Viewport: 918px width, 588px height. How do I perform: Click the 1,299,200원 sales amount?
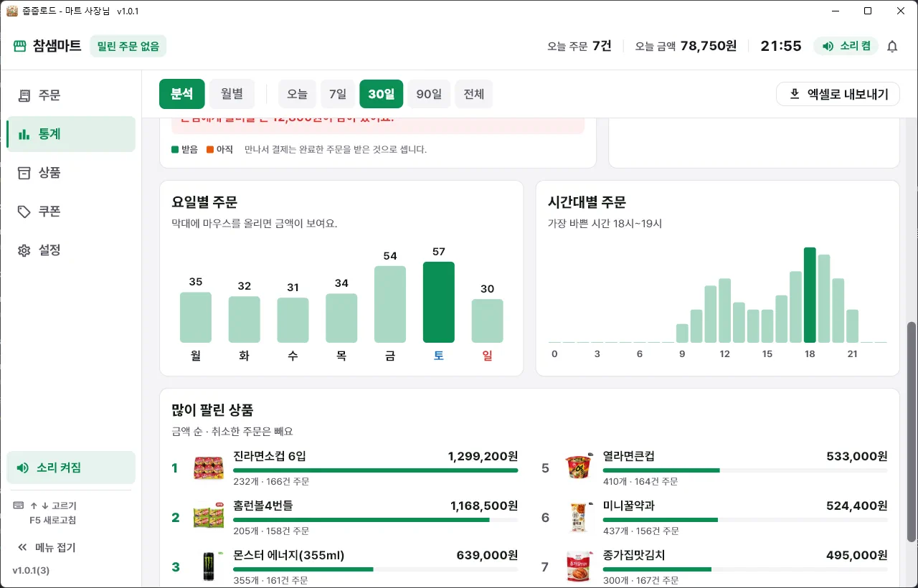[x=483, y=457]
